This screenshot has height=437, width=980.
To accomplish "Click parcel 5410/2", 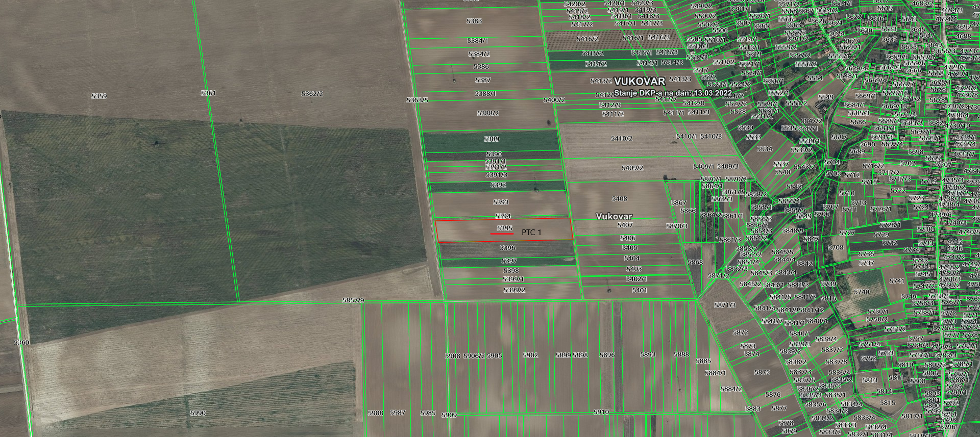I will pos(621,139).
